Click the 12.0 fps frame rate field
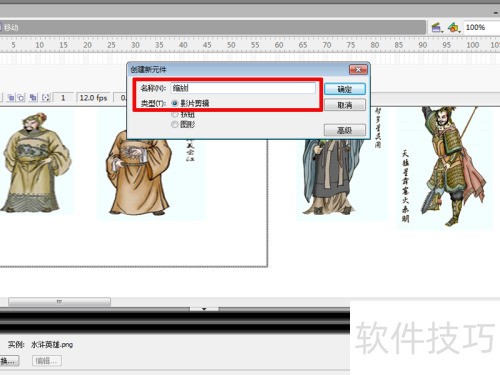Screen dimensions: 500x375 [x=93, y=98]
